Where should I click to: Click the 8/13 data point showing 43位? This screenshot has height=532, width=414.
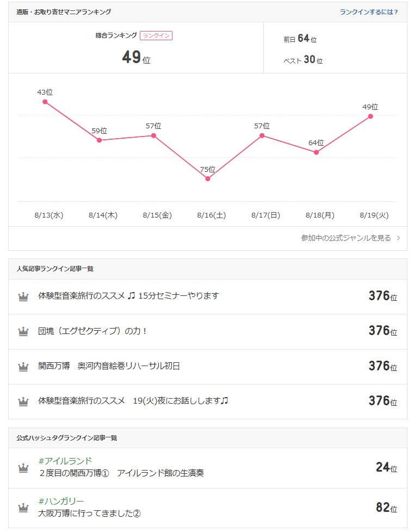tap(45, 102)
